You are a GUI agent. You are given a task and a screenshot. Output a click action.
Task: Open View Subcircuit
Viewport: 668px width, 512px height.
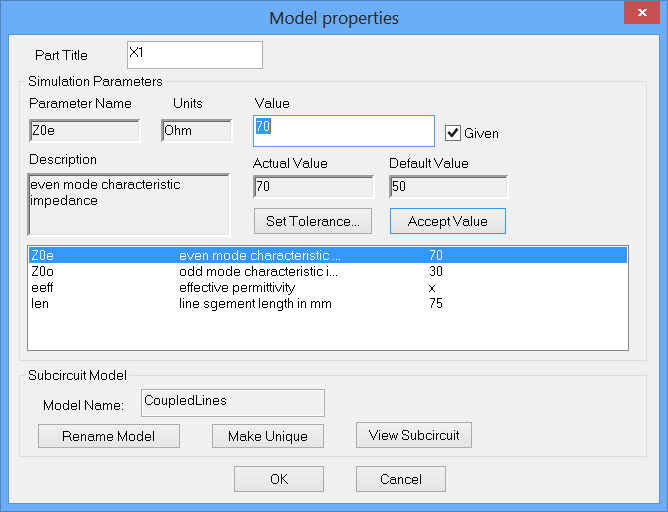tap(414, 435)
